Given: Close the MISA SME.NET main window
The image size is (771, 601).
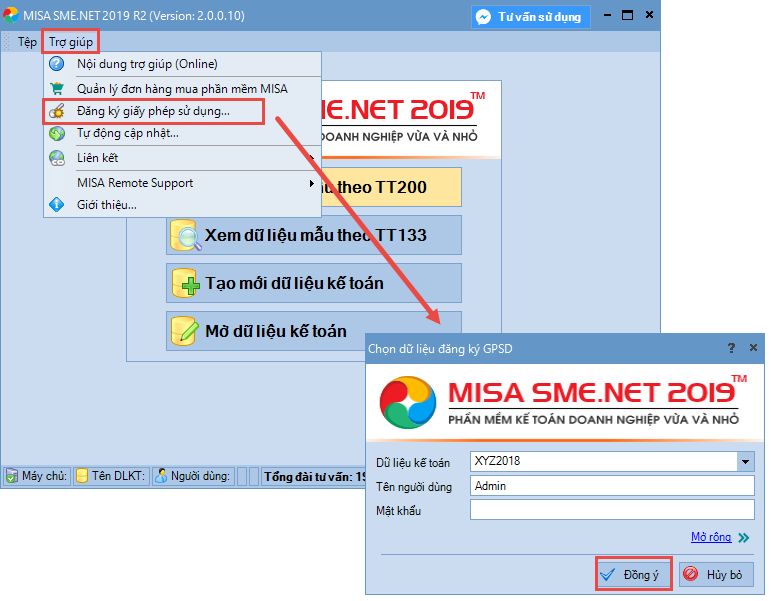Looking at the screenshot, I should tap(650, 15).
